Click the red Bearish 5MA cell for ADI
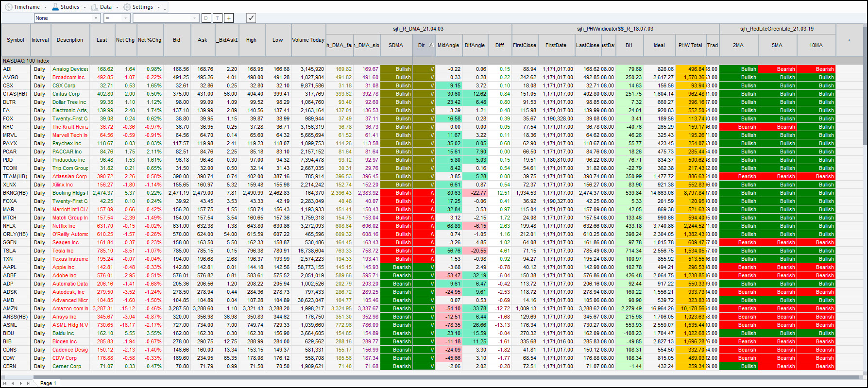 (777, 69)
